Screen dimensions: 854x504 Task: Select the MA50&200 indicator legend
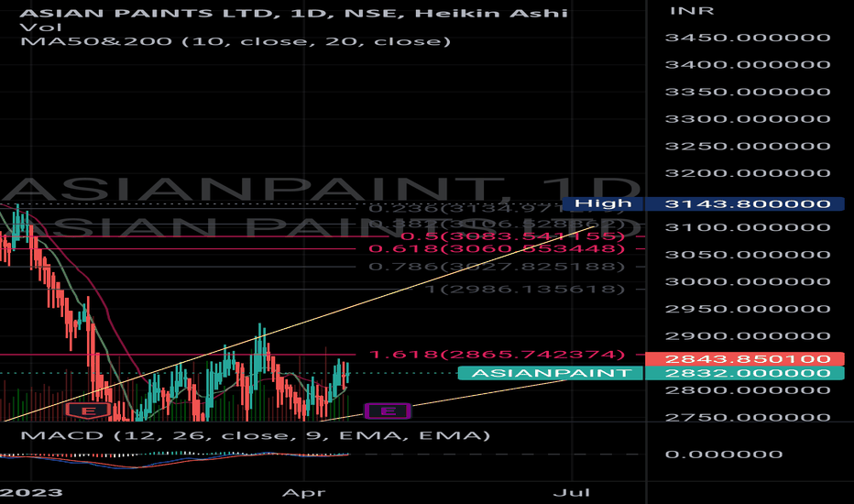coord(235,41)
